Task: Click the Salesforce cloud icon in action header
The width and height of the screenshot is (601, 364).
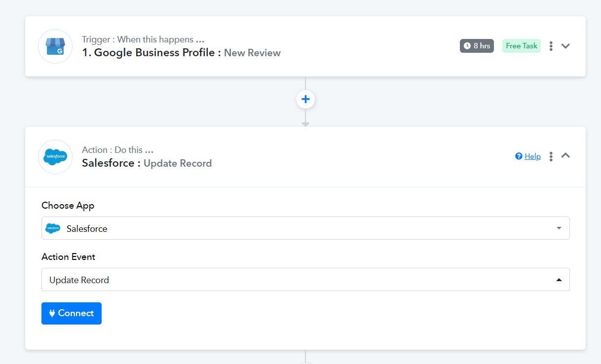Action: click(55, 157)
